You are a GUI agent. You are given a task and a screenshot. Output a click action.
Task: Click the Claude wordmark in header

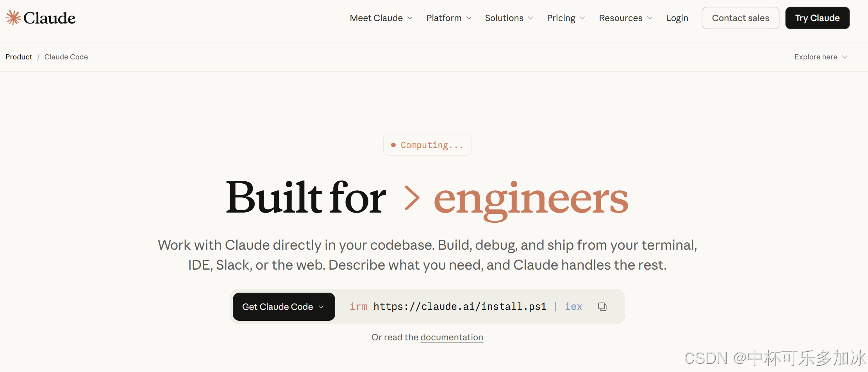click(50, 18)
